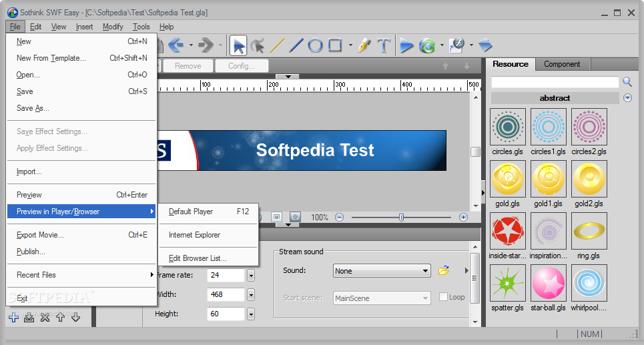The width and height of the screenshot is (644, 345).
Task: Click the blue Play preview icon
Action: (406, 45)
